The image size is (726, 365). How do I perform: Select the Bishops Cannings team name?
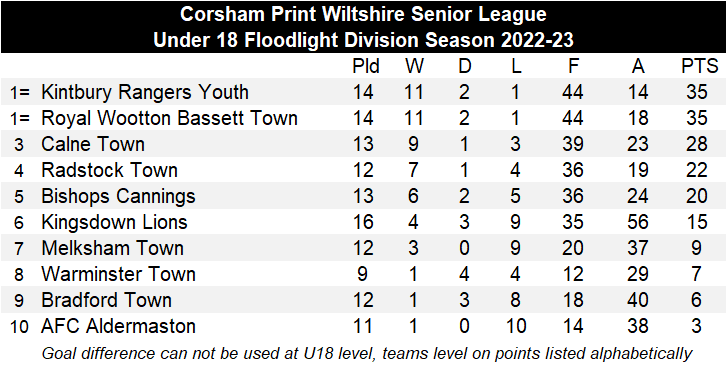pyautogui.click(x=118, y=196)
